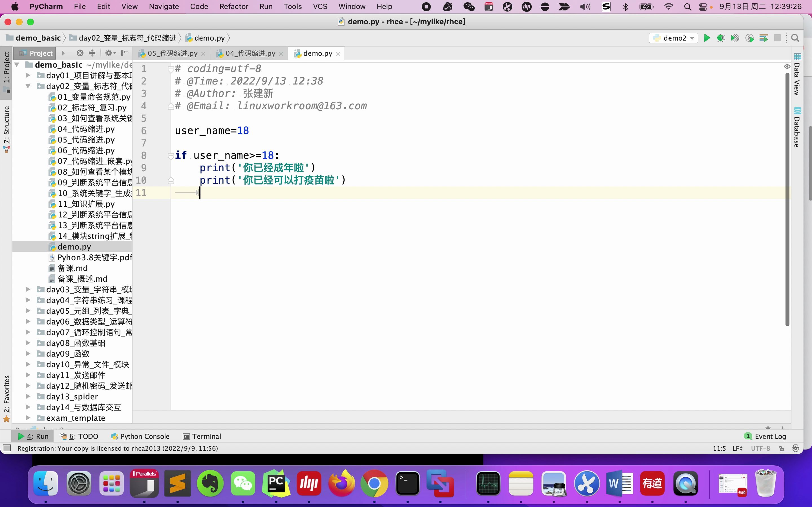The image size is (812, 507).
Task: Run with coverage icon in toolbar
Action: click(x=735, y=38)
